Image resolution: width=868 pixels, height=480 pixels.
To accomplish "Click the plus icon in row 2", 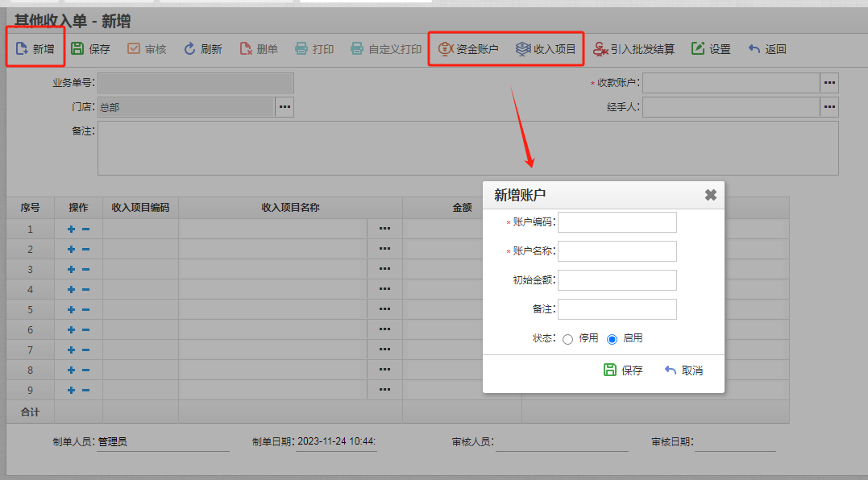I will click(x=72, y=250).
